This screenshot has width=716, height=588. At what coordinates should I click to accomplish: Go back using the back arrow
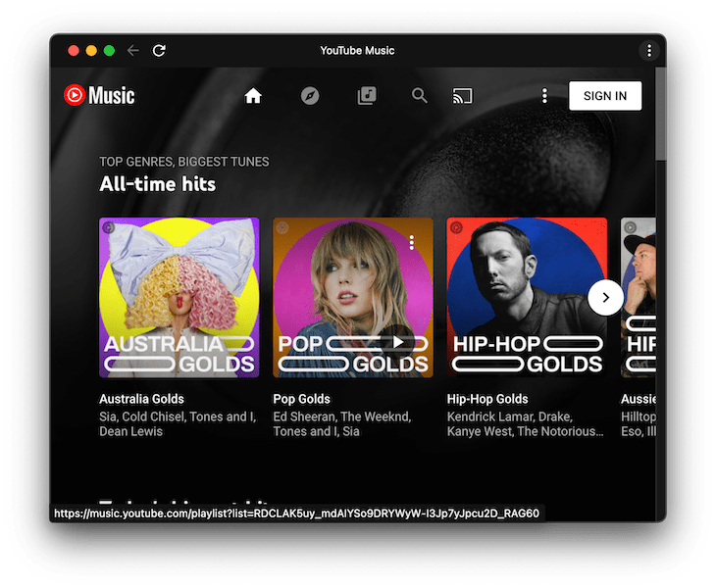pos(133,51)
